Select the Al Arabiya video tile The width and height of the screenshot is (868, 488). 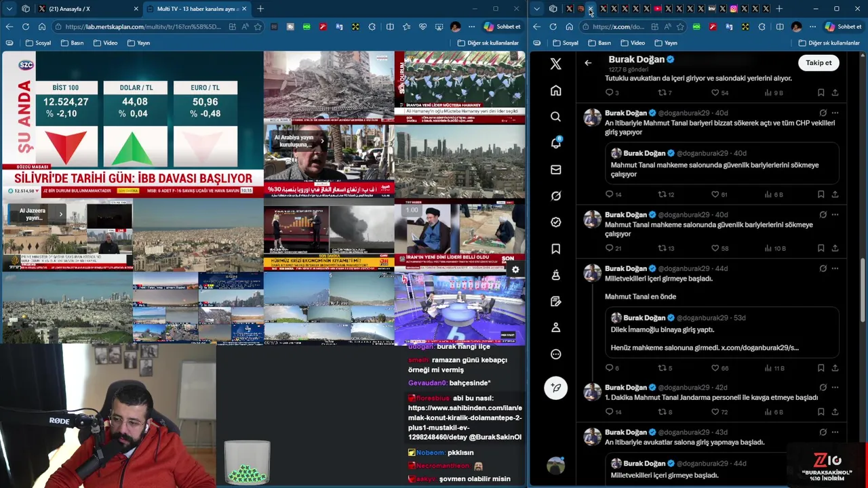coord(328,161)
